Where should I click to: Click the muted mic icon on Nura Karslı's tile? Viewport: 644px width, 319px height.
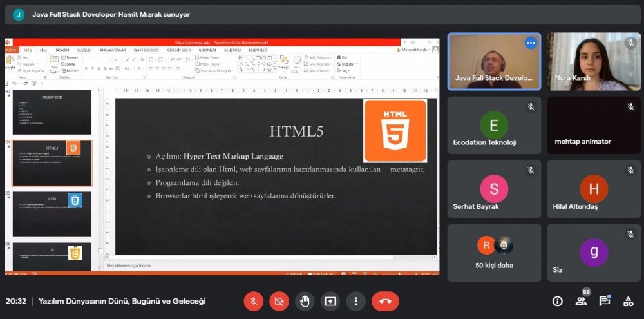[x=630, y=43]
